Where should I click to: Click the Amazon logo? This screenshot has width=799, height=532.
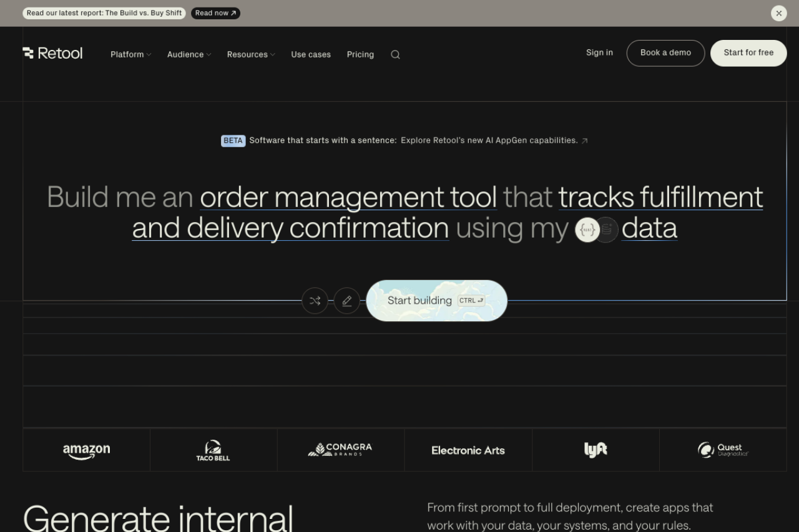(x=86, y=450)
